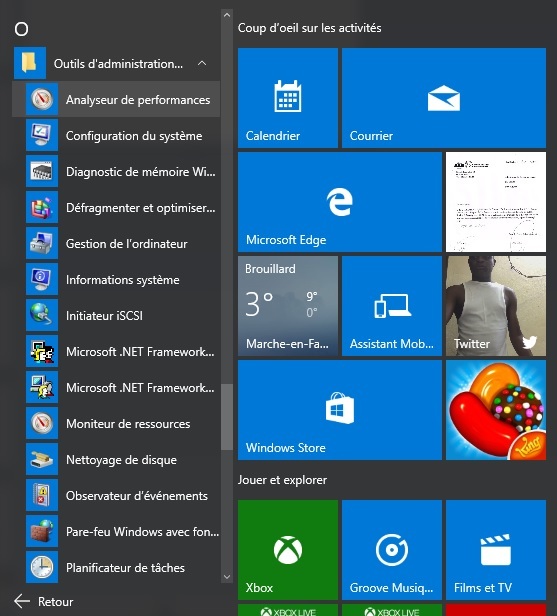Screen dimensions: 557x616
Task: Open the Groove Musique tile
Action: pyautogui.click(x=392, y=550)
